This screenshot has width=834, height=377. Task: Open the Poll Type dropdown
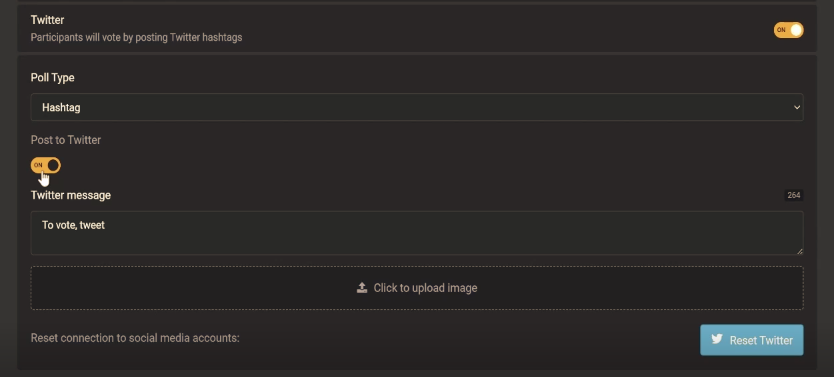click(x=417, y=107)
